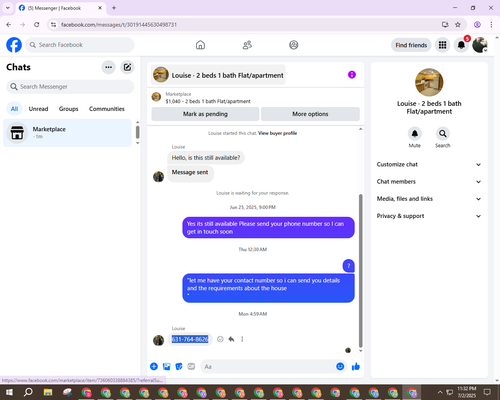This screenshot has width=500, height=400.
Task: Open the Louise conversation header
Action: coord(218,75)
